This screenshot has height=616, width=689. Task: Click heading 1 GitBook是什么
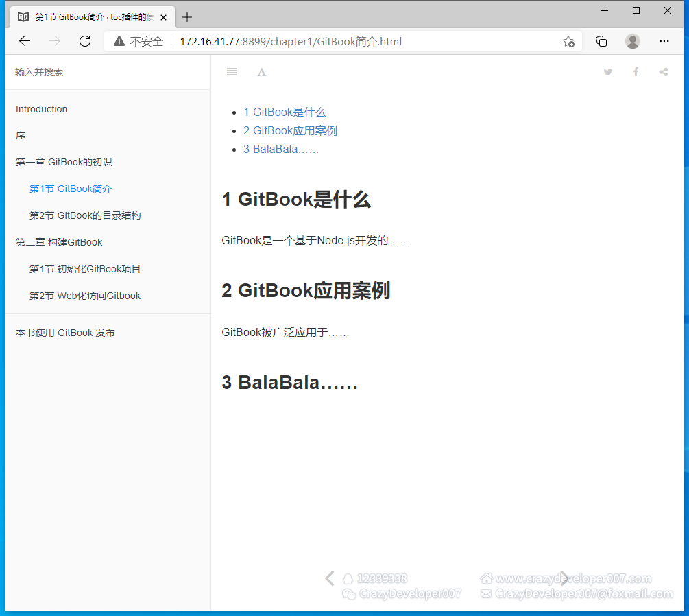(x=296, y=199)
